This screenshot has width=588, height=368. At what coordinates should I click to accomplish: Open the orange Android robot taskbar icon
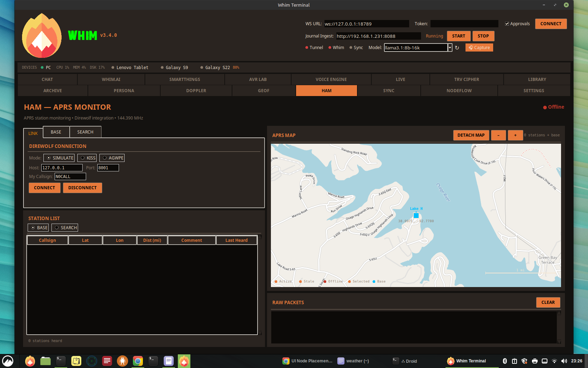[122, 361]
